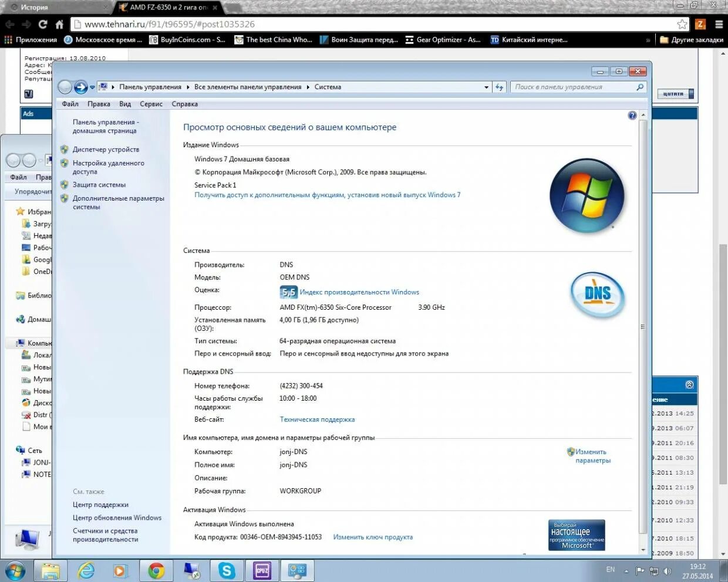The image size is (728, 582).
Task: Click the ЦИТАТА quote button on forum
Action: pos(675,94)
